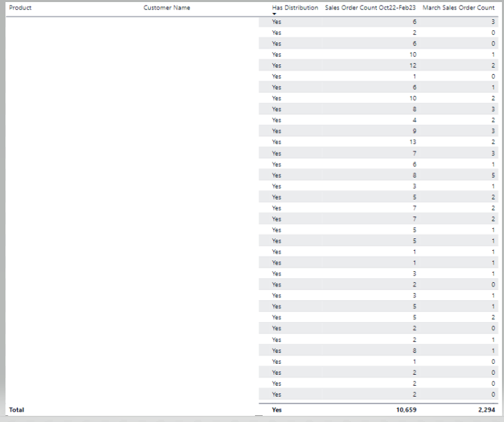This screenshot has width=504, height=422.
Task: Click the Total row label
Action: tap(16, 410)
